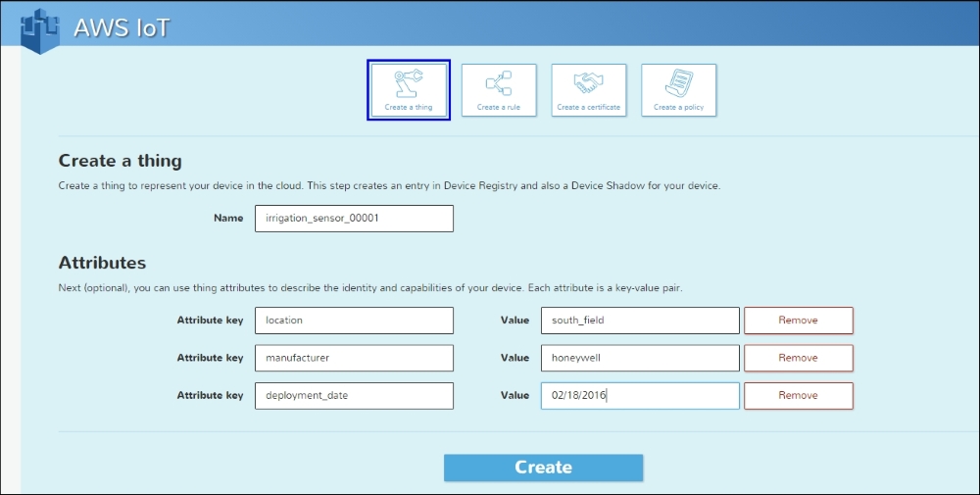The image size is (980, 495).
Task: Click the Value label beside south_field
Action: (x=515, y=320)
